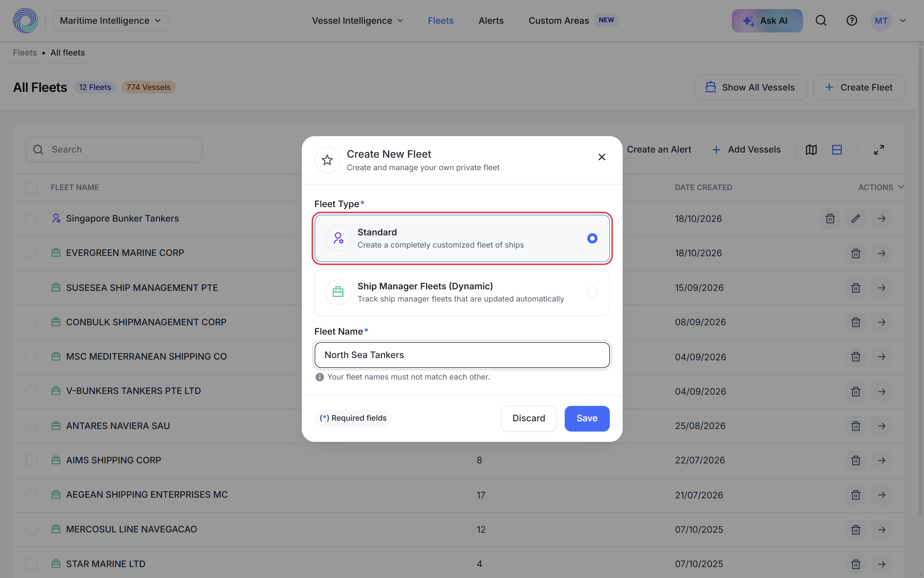Screen dimensions: 924x578
Task: Click the Discard button
Action: [x=528, y=418]
